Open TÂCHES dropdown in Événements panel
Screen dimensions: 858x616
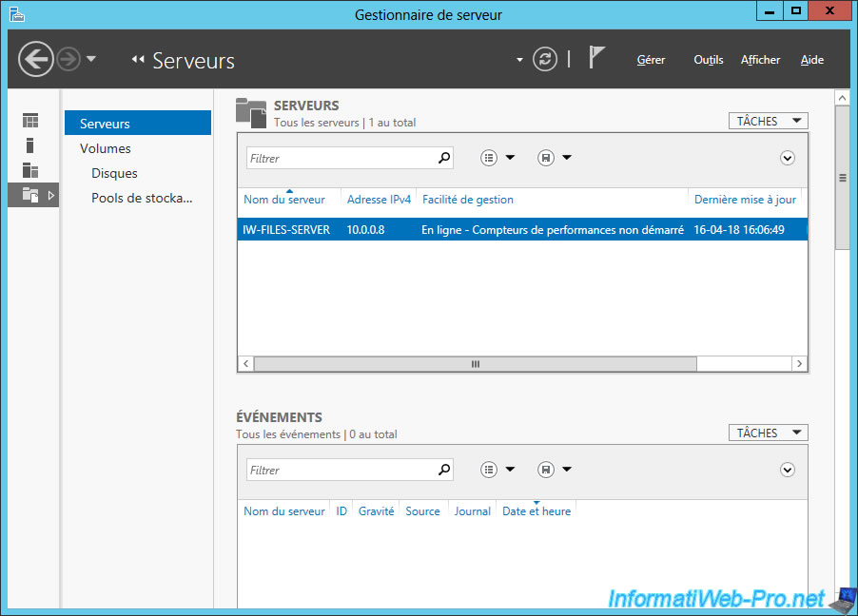click(x=769, y=433)
